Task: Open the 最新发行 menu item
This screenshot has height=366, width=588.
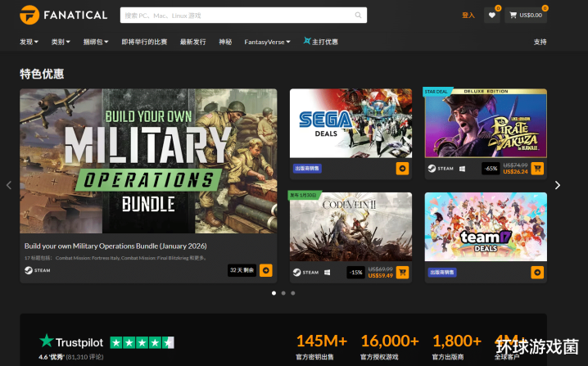Action: click(x=192, y=42)
